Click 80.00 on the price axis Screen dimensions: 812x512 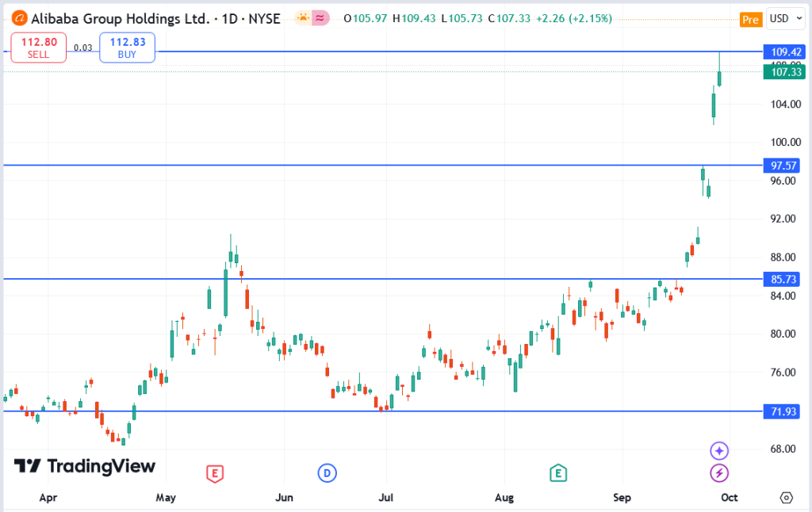coord(783,334)
